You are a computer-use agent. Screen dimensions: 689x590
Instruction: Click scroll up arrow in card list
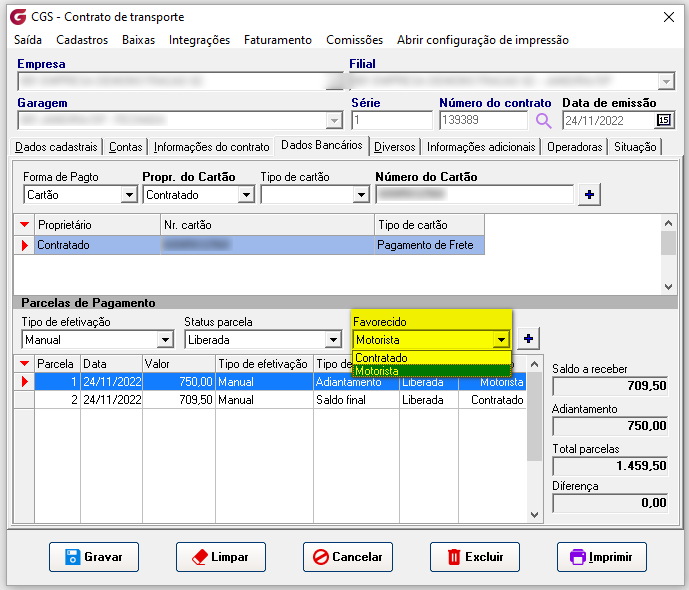[x=668, y=223]
